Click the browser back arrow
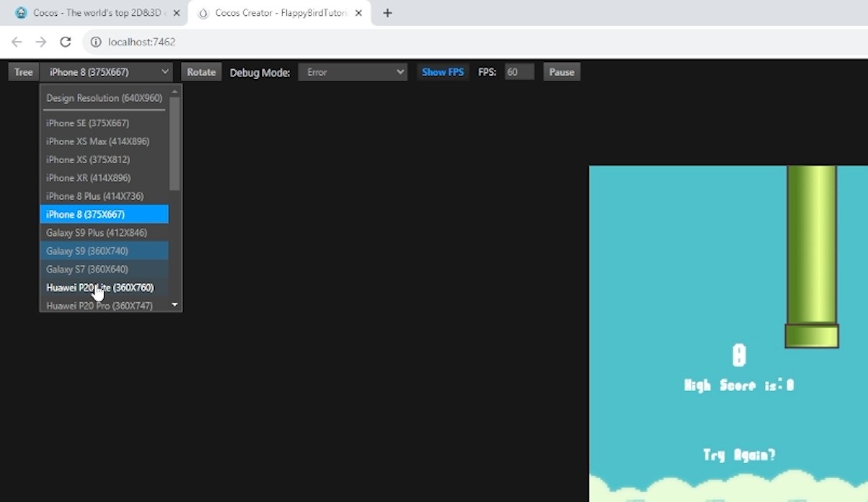 [17, 42]
